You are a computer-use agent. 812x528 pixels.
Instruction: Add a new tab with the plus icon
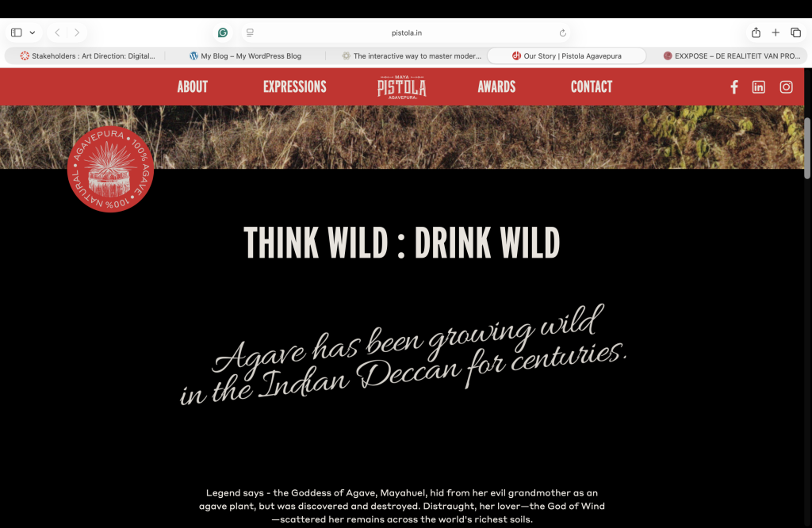pyautogui.click(x=776, y=33)
